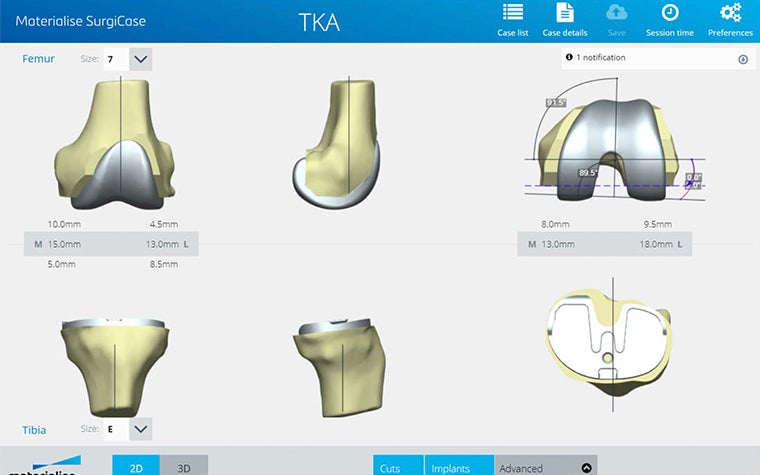Image resolution: width=760 pixels, height=475 pixels.
Task: Click the Femur label
Action: coord(38,59)
